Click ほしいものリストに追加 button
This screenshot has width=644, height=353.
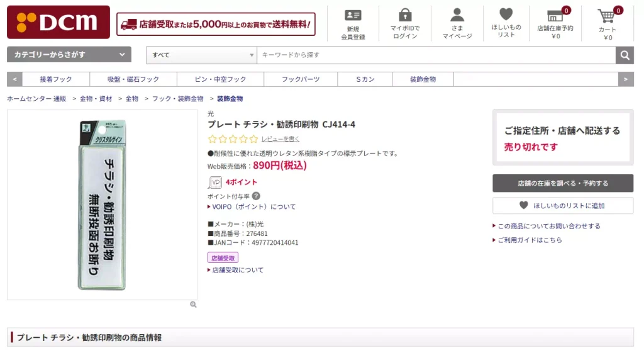point(563,206)
